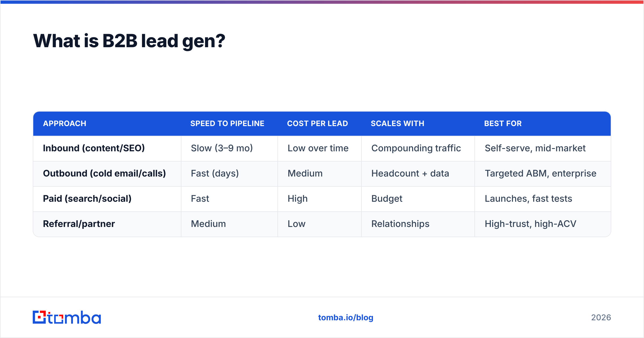Click the 'Low' cost cell in Referral row

pyautogui.click(x=319, y=224)
